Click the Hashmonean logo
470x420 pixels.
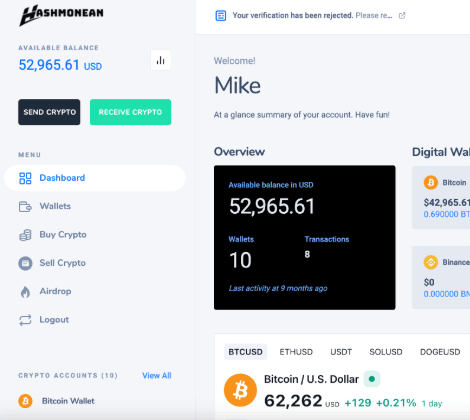coord(61,15)
